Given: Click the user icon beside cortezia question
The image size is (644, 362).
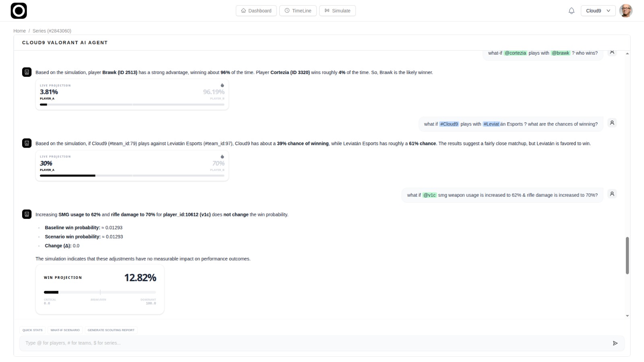Looking at the screenshot, I should (612, 52).
